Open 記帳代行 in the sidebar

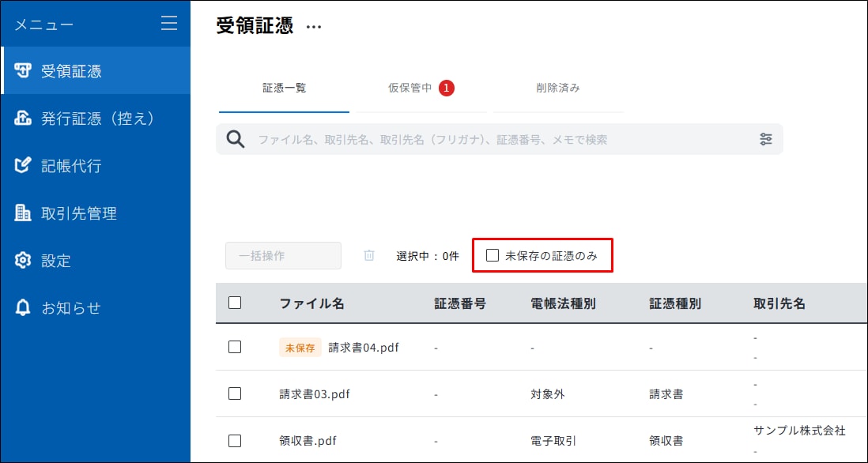95,165
